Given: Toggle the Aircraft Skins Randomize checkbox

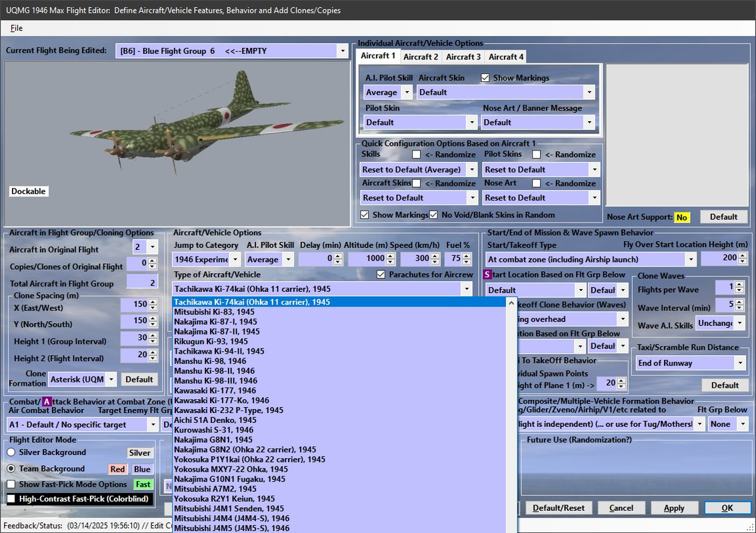Looking at the screenshot, I should (x=416, y=183).
